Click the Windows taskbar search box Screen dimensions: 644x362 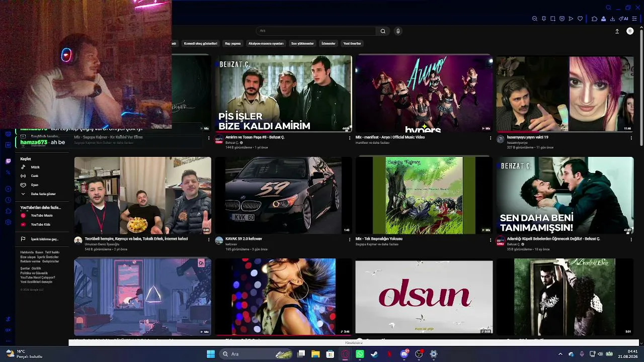pyautogui.click(x=256, y=354)
